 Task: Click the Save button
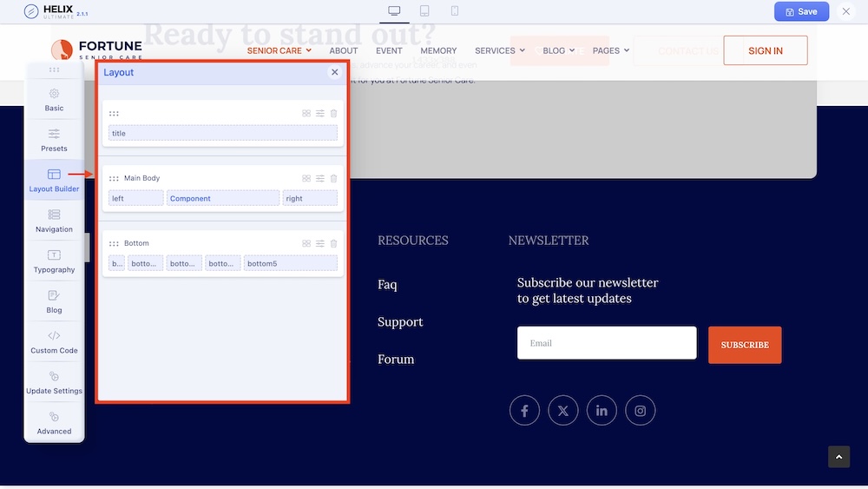[x=801, y=11]
